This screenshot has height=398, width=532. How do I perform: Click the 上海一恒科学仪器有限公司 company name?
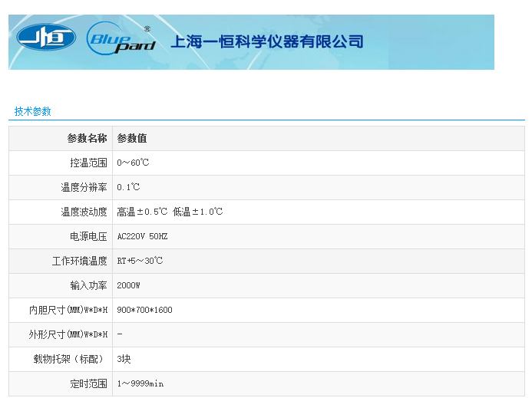click(x=265, y=41)
